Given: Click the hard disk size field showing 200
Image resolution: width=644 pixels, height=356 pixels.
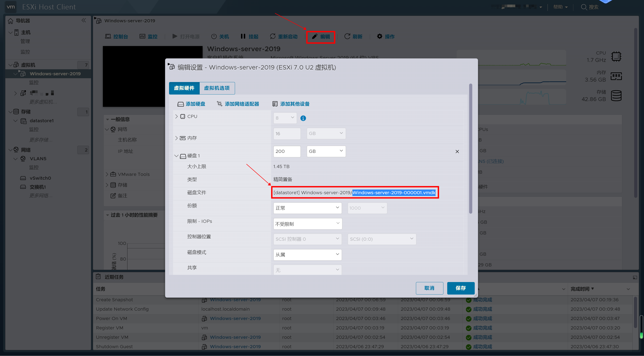Looking at the screenshot, I should [287, 151].
